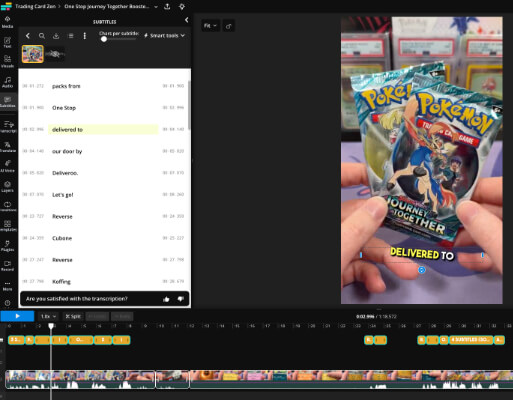Select the 'Deliveroo.' subtitle line
Viewport: 513px width, 400px height.
103,173
